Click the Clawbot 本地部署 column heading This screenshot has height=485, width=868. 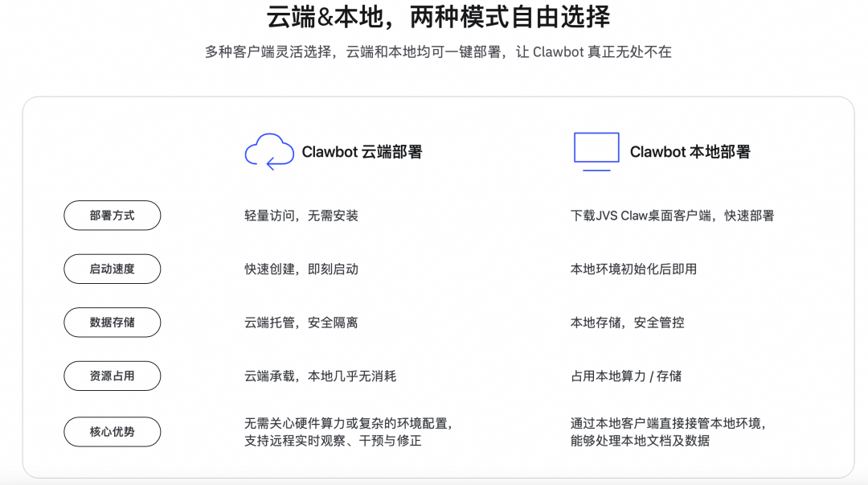pos(690,152)
